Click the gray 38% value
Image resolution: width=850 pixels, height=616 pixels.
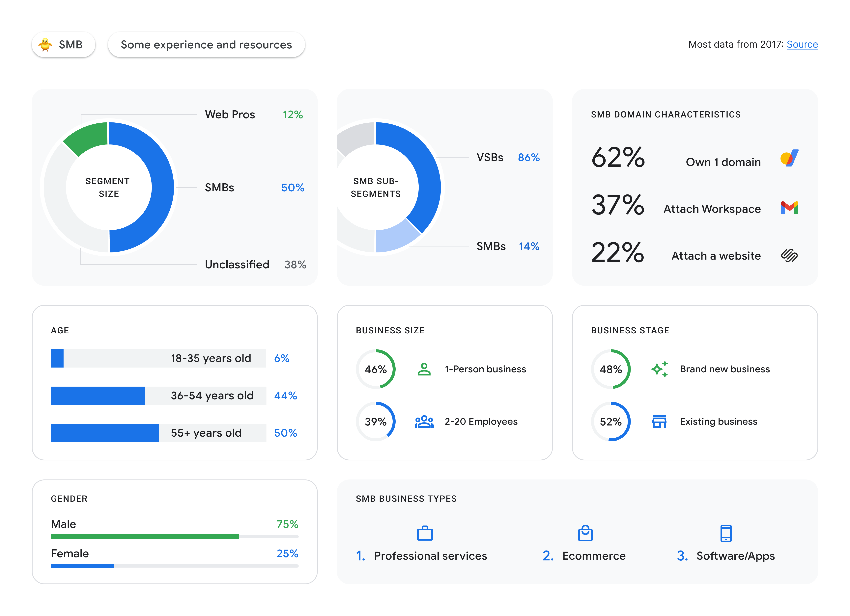pos(295,265)
